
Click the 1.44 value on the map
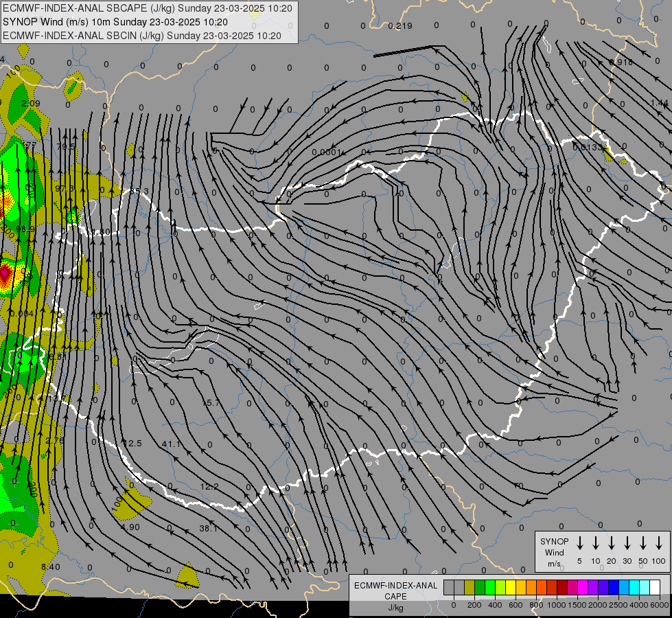[659, 103]
